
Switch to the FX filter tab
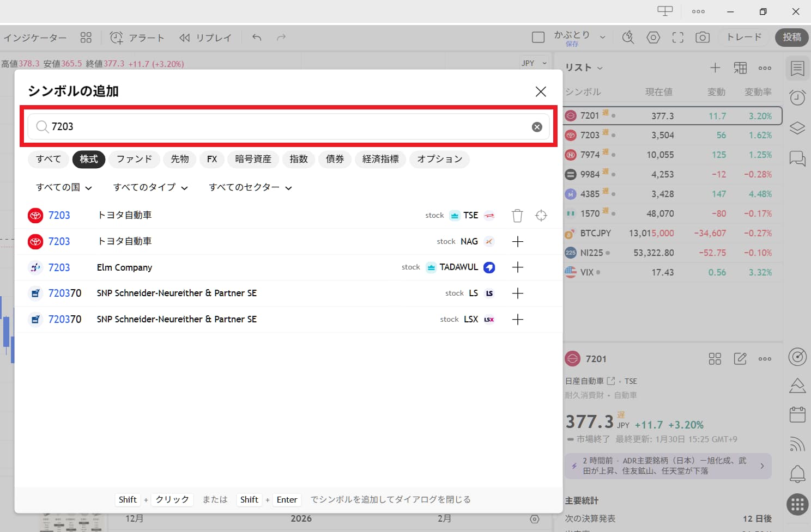[x=212, y=159]
